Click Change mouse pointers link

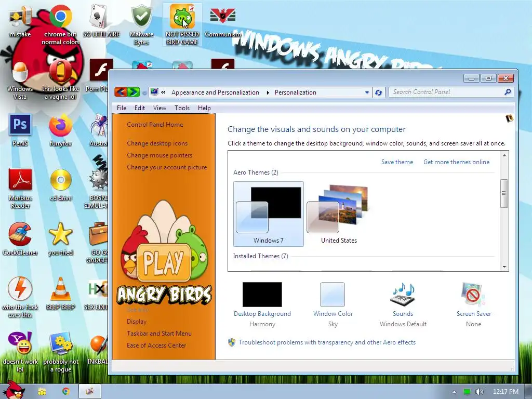(x=159, y=155)
